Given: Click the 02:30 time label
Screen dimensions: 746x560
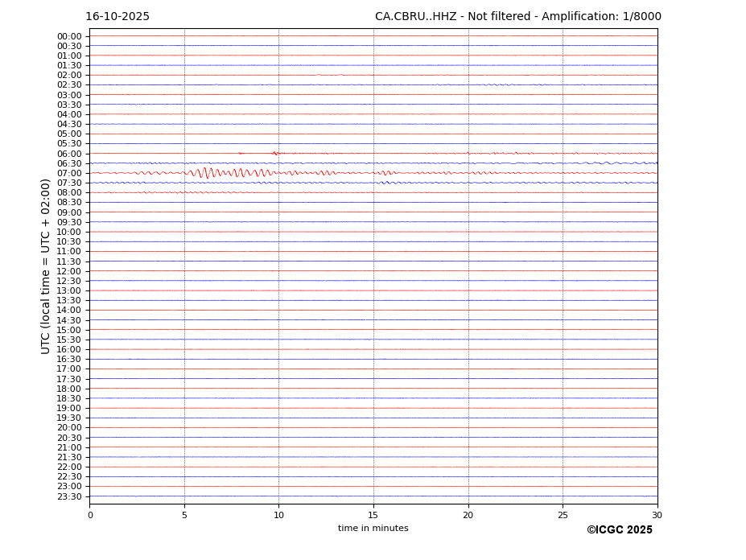Looking at the screenshot, I should (x=69, y=85).
